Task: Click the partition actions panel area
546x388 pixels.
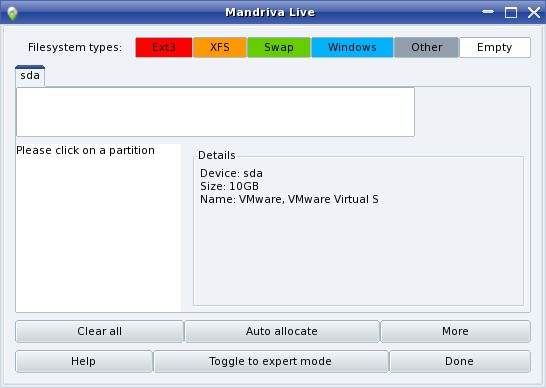Action: coord(98,228)
